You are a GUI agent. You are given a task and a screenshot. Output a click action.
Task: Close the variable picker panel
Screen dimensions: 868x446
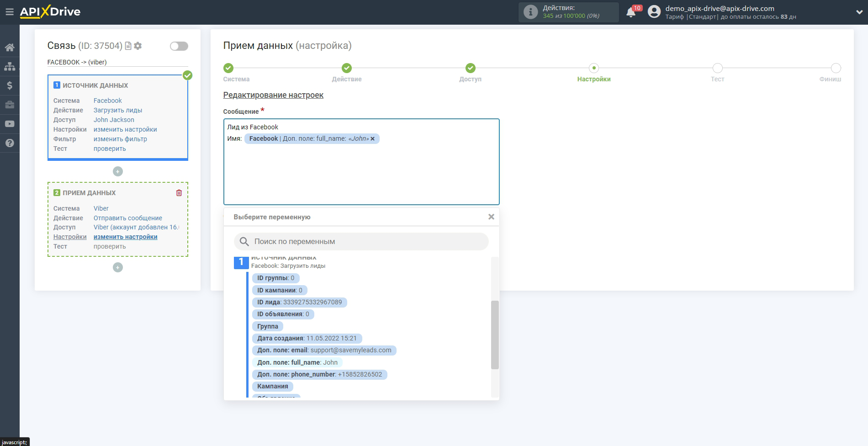(491, 217)
